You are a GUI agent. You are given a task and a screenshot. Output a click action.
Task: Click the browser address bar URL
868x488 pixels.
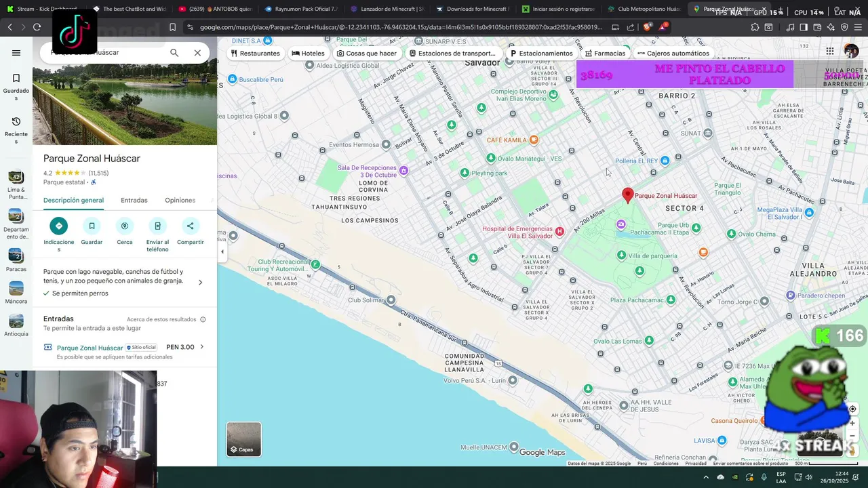(400, 27)
